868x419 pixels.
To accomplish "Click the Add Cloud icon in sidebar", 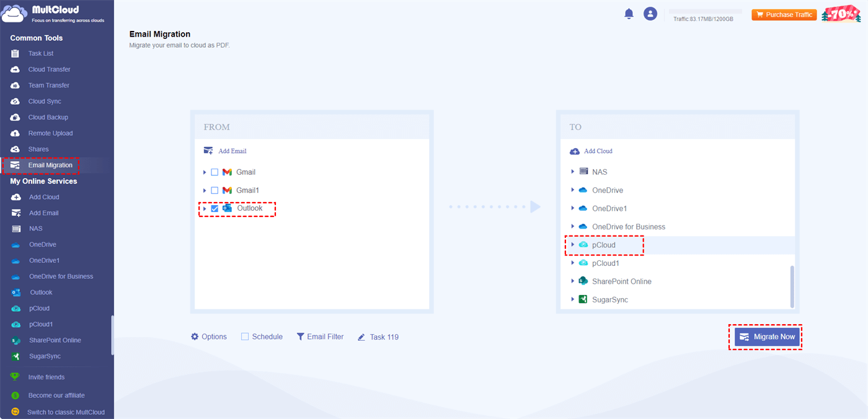I will [x=16, y=197].
